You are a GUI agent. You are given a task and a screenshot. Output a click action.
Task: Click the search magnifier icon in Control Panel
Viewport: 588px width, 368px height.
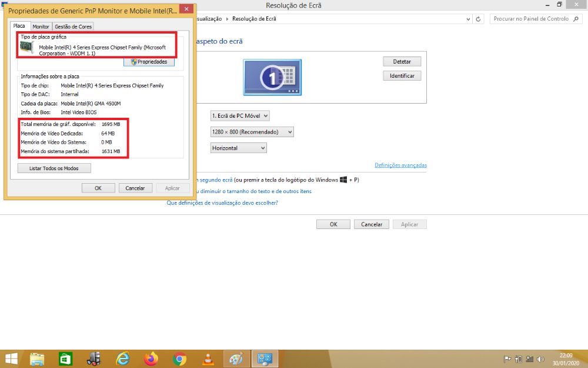576,19
